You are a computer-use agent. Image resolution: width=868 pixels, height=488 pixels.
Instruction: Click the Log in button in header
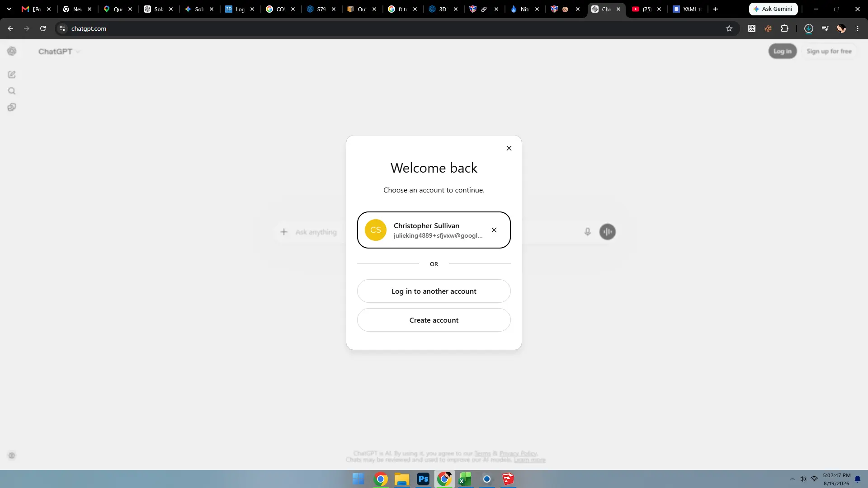pyautogui.click(x=783, y=52)
